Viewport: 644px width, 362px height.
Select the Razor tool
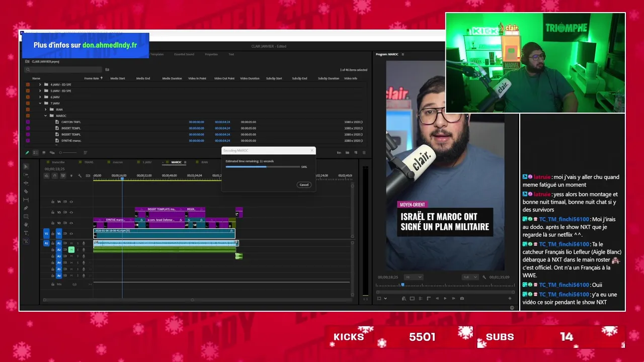pos(26,192)
